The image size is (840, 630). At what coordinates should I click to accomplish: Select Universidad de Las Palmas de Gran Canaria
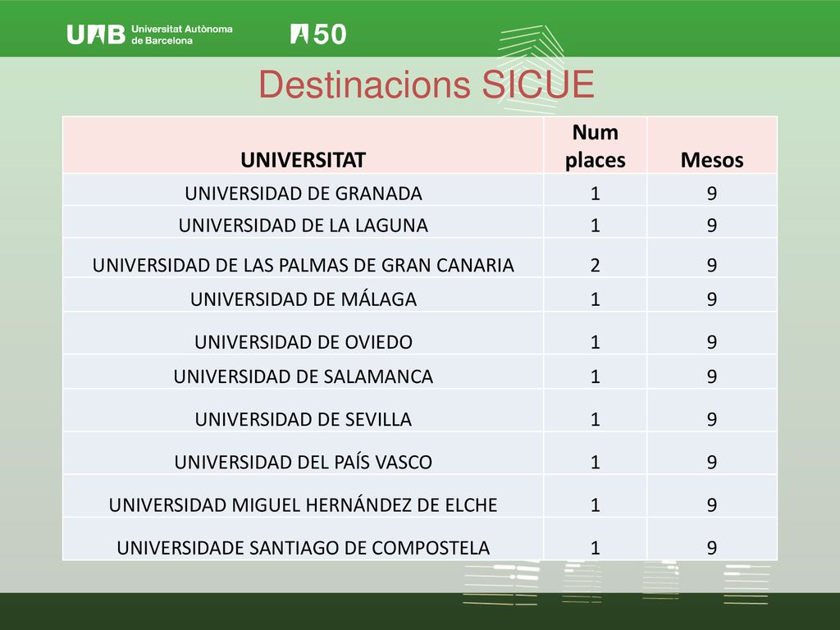point(304,265)
